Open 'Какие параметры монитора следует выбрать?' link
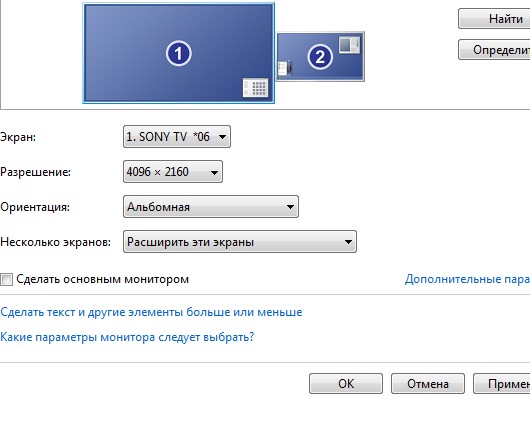The image size is (530, 432). tap(127, 337)
